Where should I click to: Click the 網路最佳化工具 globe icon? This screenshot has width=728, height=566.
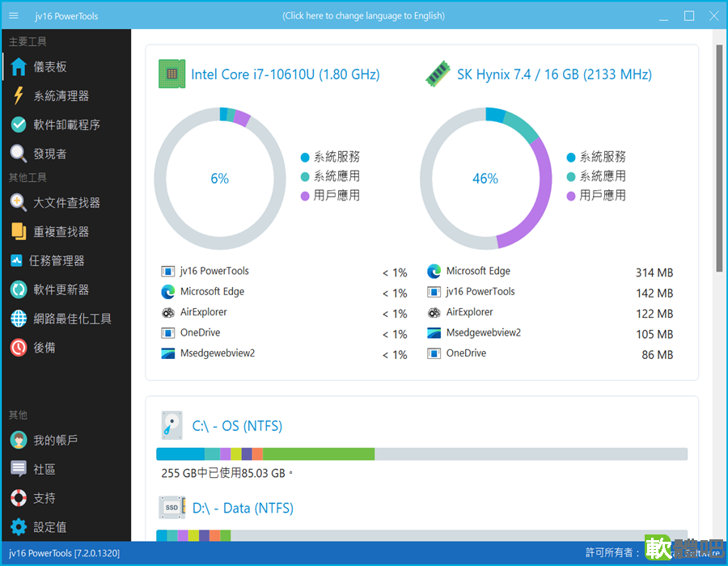pyautogui.click(x=19, y=319)
